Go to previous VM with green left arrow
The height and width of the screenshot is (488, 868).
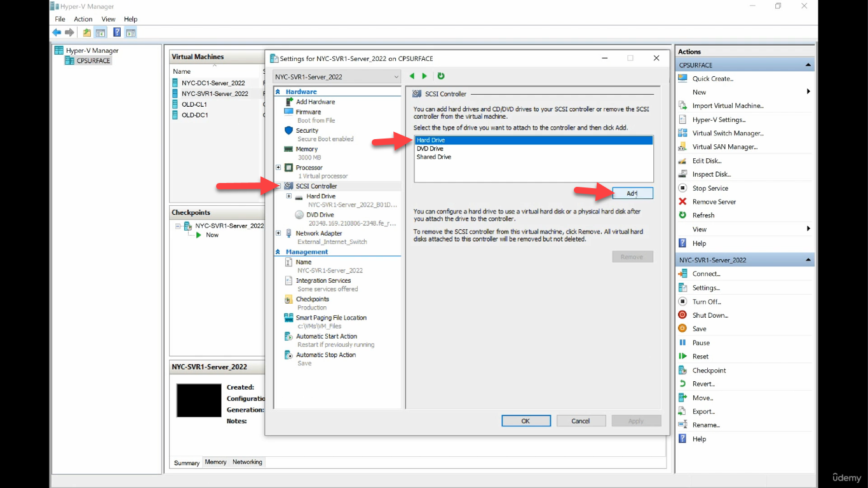coord(412,76)
